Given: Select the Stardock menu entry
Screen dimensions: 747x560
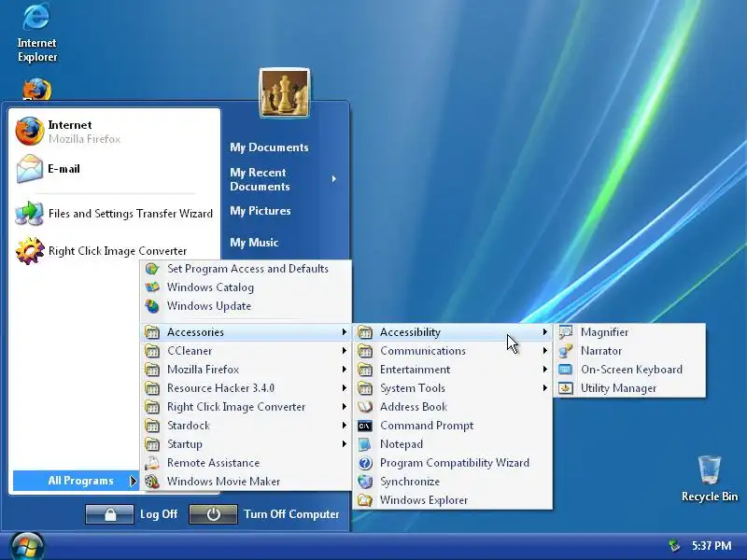Looking at the screenshot, I should (247, 426).
